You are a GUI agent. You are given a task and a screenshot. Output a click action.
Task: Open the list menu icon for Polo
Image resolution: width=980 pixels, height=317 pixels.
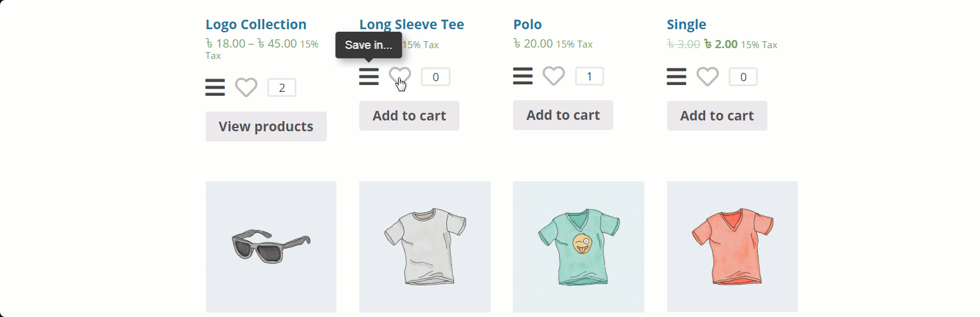click(522, 76)
